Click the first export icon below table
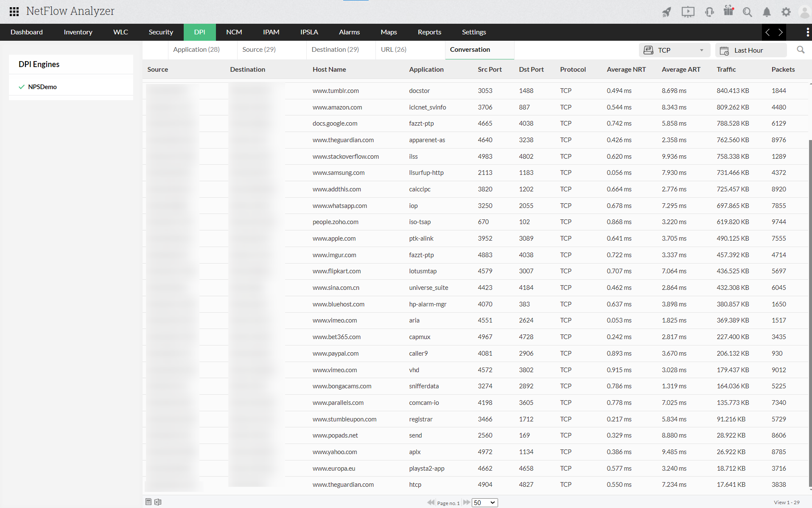The image size is (812, 508). (148, 502)
